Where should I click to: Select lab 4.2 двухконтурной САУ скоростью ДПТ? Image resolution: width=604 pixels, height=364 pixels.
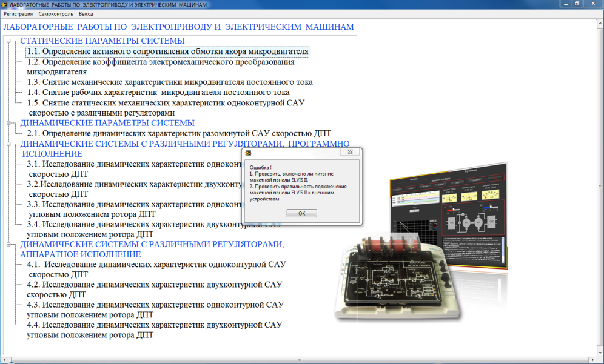[155, 290]
